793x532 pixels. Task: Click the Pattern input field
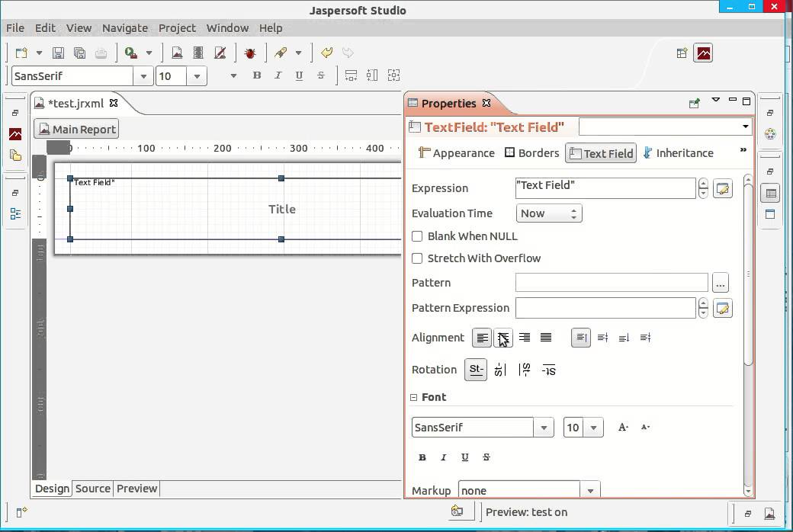(x=612, y=283)
